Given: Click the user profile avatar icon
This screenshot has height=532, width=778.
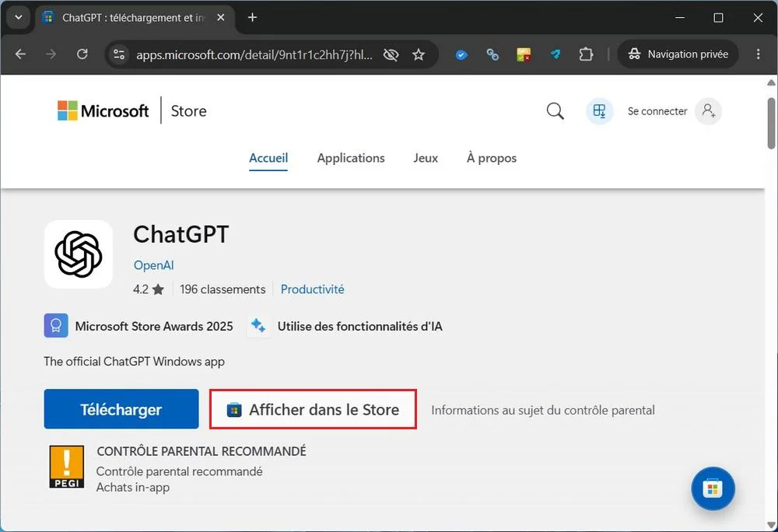Looking at the screenshot, I should tap(708, 110).
